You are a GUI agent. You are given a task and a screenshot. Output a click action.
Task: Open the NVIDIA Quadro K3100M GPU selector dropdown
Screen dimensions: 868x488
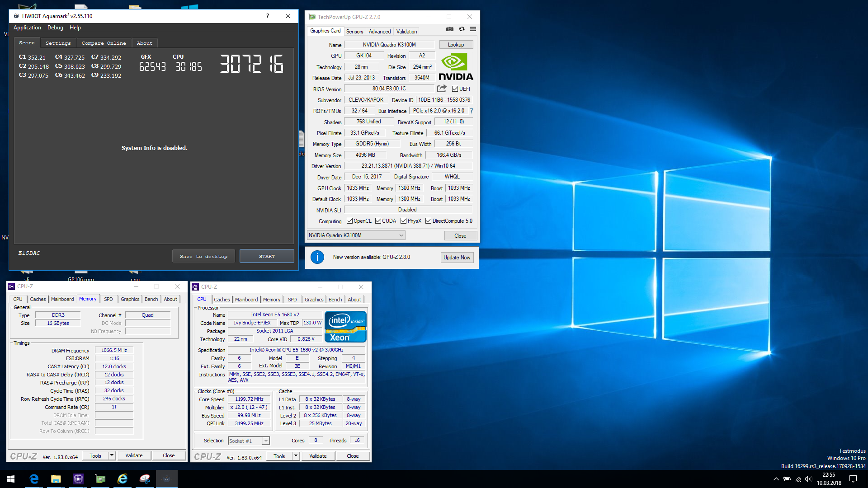pos(356,235)
